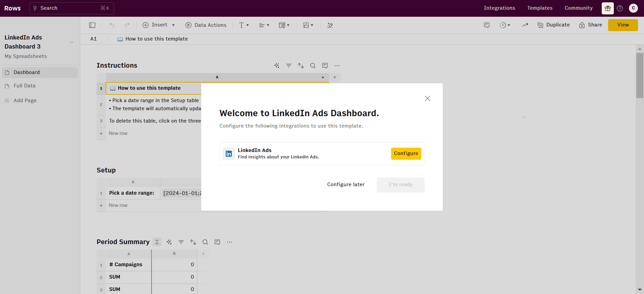Click the trend chart icon
The height and width of the screenshot is (294, 644).
point(525,25)
